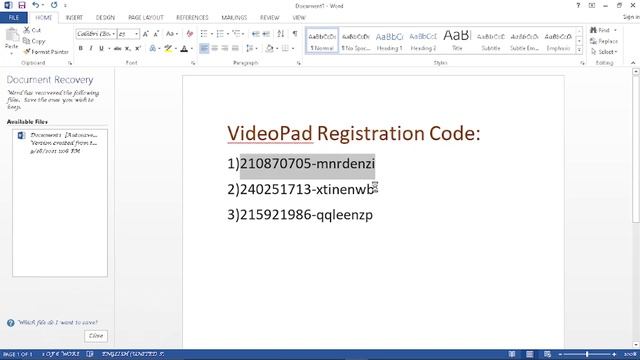
Task: Justify the paragraph text
Action: [x=235, y=49]
